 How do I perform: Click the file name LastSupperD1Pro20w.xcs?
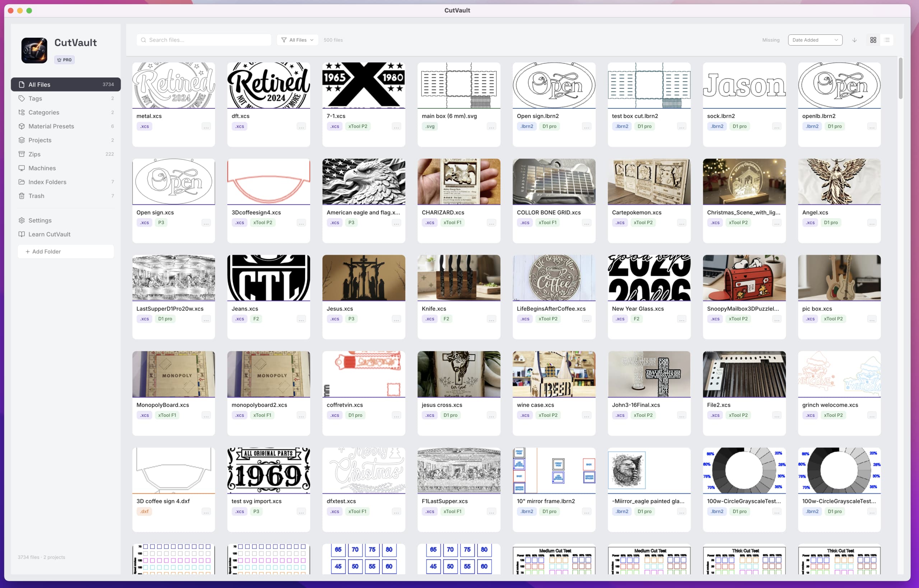click(170, 309)
